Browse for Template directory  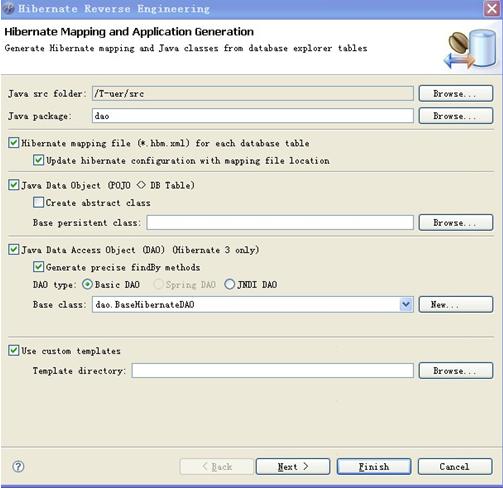[456, 370]
